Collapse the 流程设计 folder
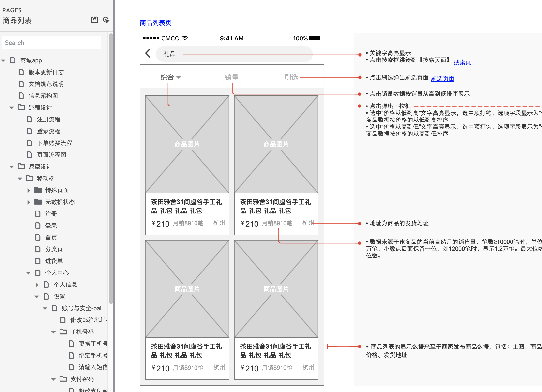The width and height of the screenshot is (542, 392). click(x=12, y=108)
